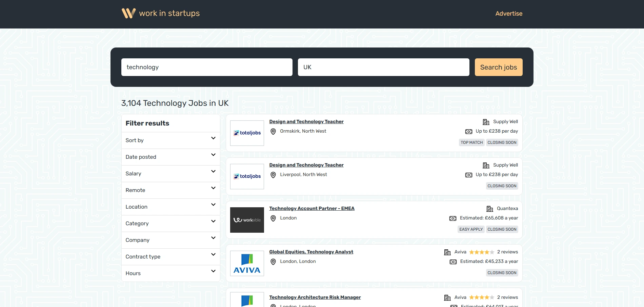This screenshot has height=307, width=644.
Task: Expand the Remote filter
Action: 171,190
